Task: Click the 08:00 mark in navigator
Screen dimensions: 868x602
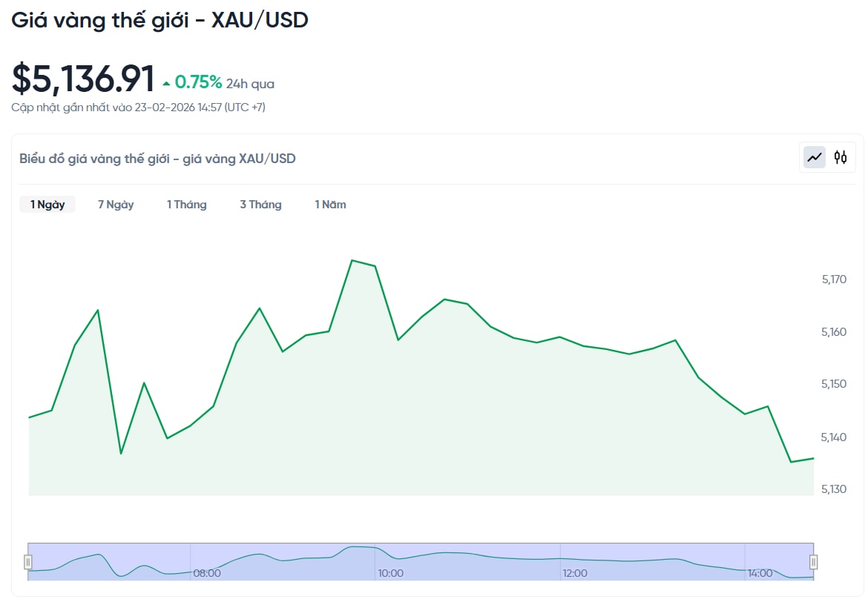Action: coord(207,573)
